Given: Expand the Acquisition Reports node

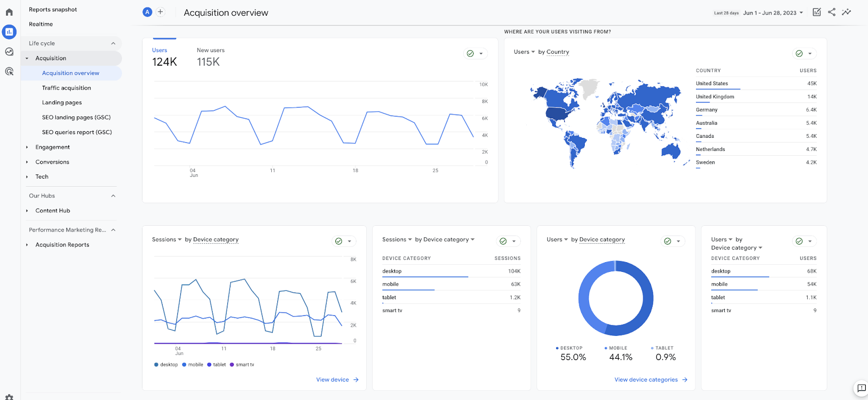Looking at the screenshot, I should click(x=27, y=245).
